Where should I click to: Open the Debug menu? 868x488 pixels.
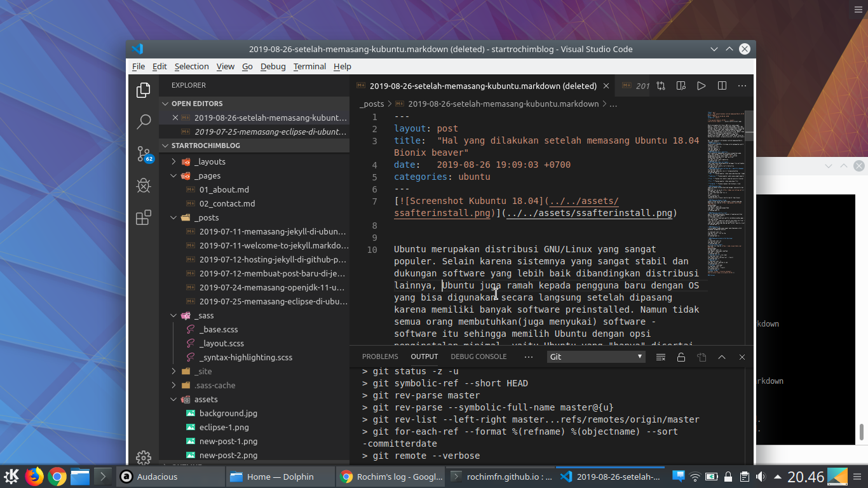(x=273, y=66)
